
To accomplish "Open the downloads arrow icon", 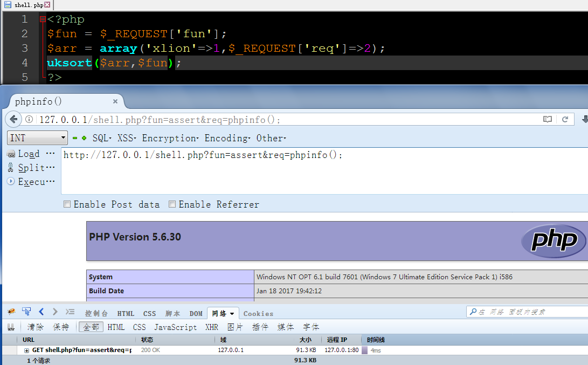I will (585, 119).
